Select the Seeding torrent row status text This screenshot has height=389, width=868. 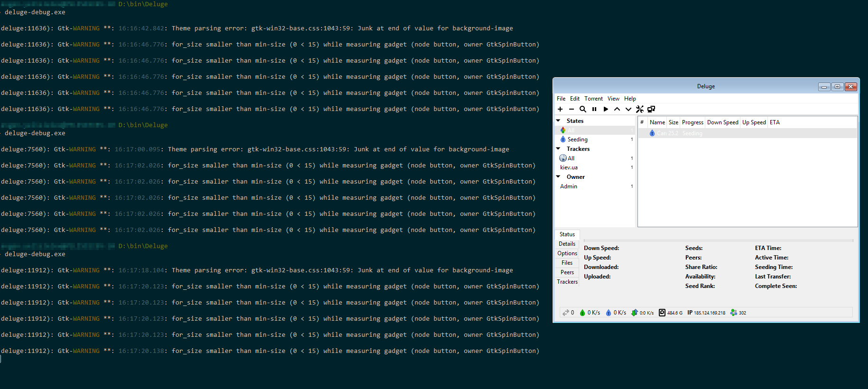click(x=692, y=133)
